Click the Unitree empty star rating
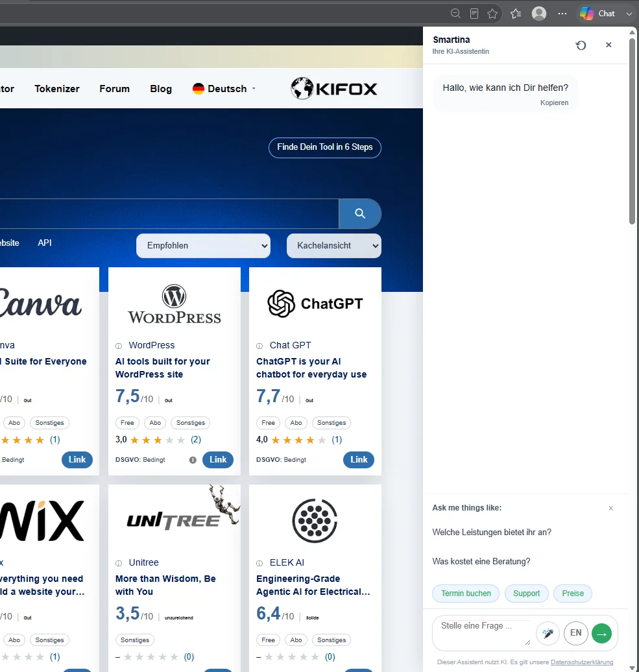 click(151, 657)
